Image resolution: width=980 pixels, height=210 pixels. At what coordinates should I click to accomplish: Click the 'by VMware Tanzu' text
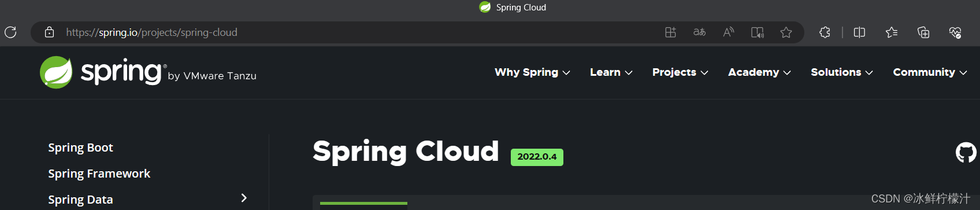click(x=212, y=76)
